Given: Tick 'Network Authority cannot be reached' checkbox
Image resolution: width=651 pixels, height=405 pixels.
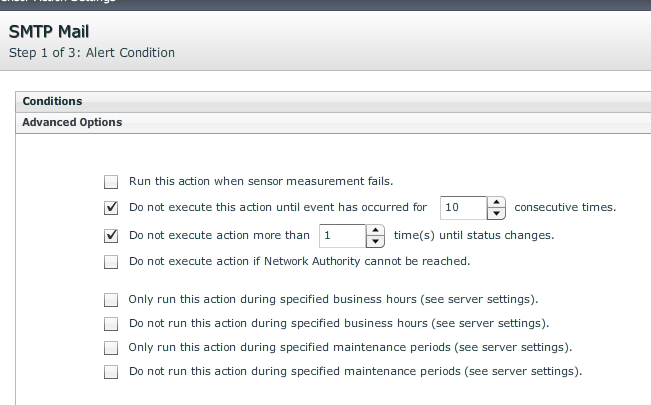Looking at the screenshot, I should click(111, 262).
